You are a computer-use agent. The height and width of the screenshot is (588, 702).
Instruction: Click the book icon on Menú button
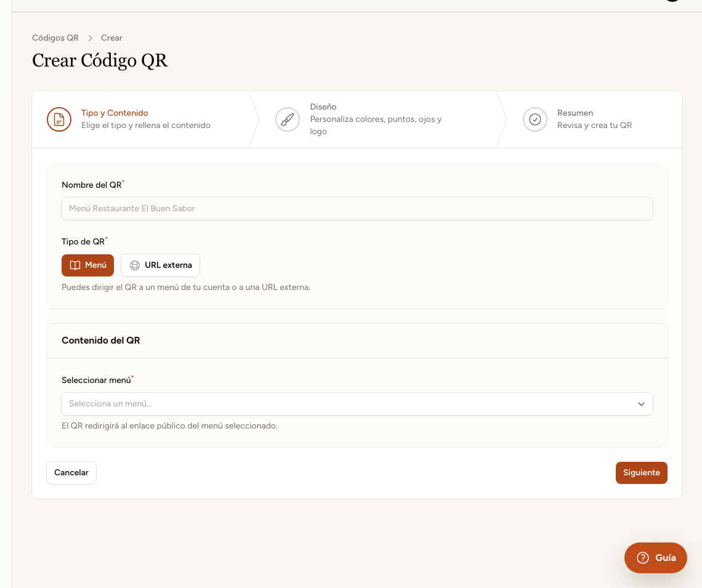(75, 265)
